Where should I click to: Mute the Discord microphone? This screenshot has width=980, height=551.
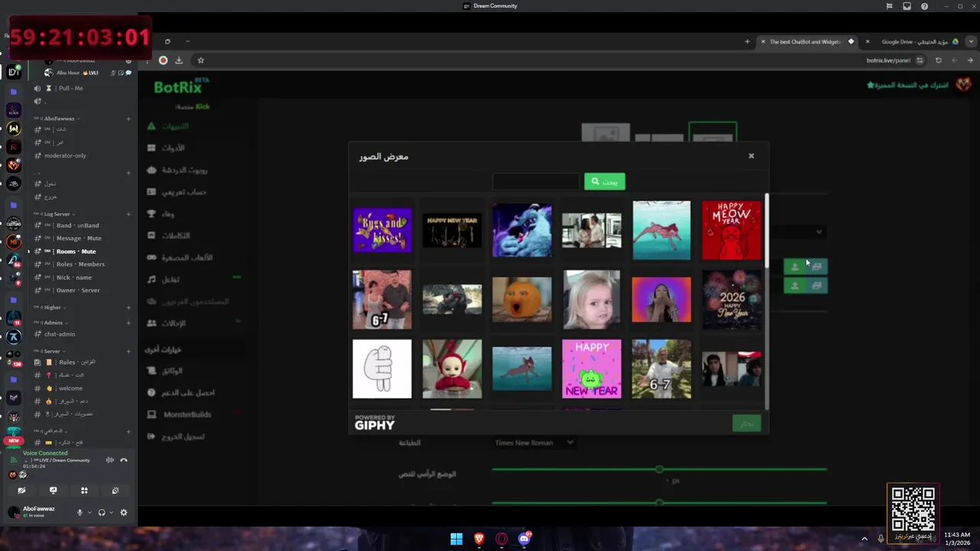coord(80,513)
